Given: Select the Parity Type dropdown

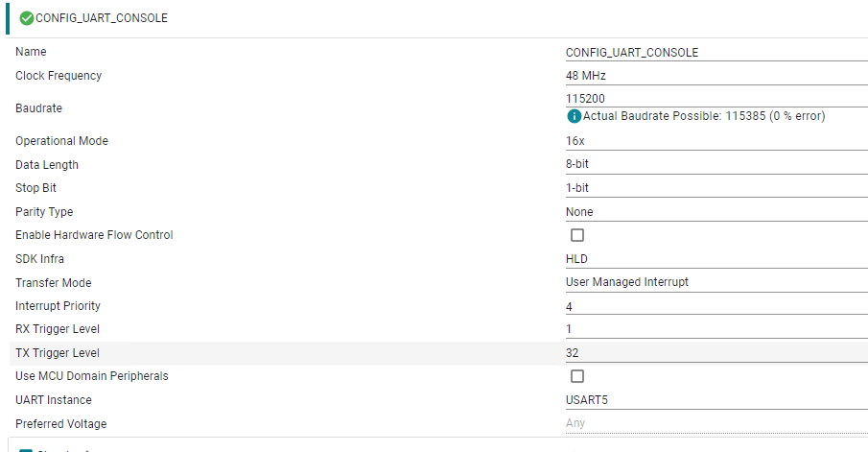Looking at the screenshot, I should (x=716, y=211).
